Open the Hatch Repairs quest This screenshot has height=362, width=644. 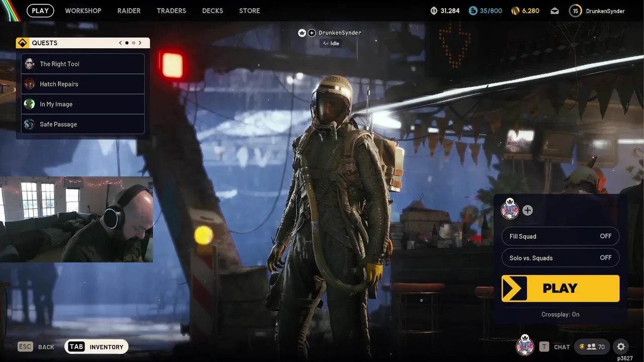coord(83,84)
